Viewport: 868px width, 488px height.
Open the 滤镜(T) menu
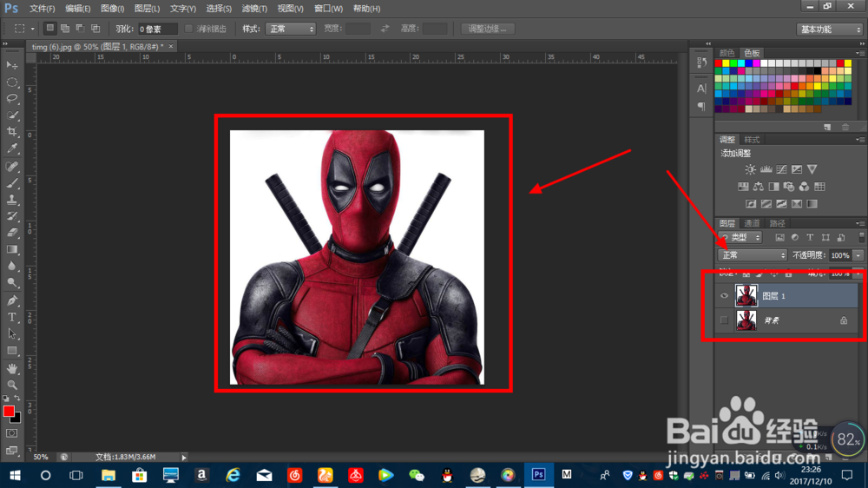click(255, 8)
